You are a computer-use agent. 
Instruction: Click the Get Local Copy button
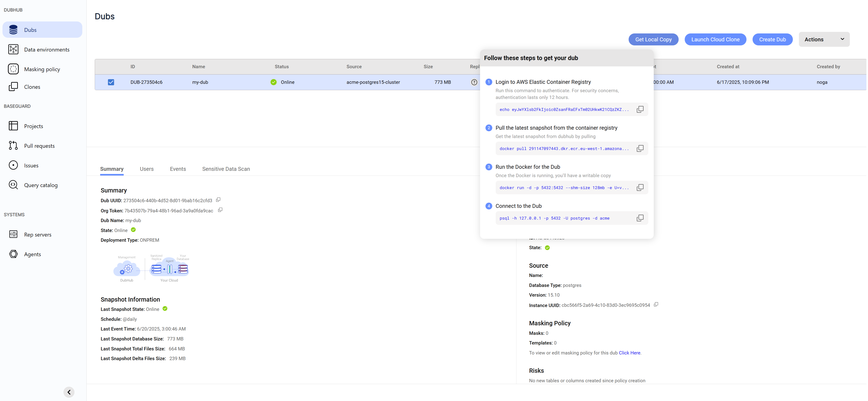653,39
